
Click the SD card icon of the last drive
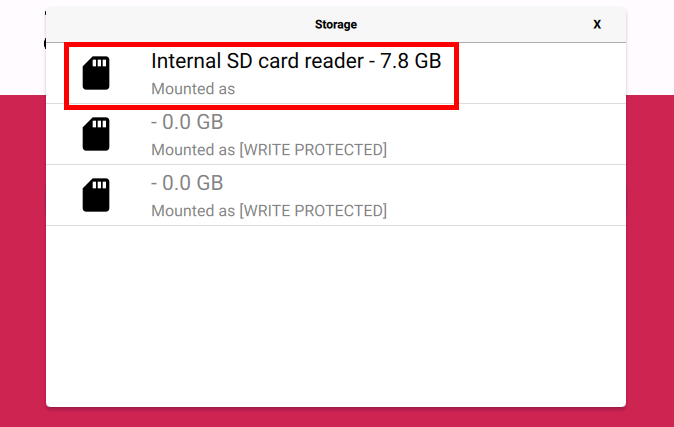(96, 195)
